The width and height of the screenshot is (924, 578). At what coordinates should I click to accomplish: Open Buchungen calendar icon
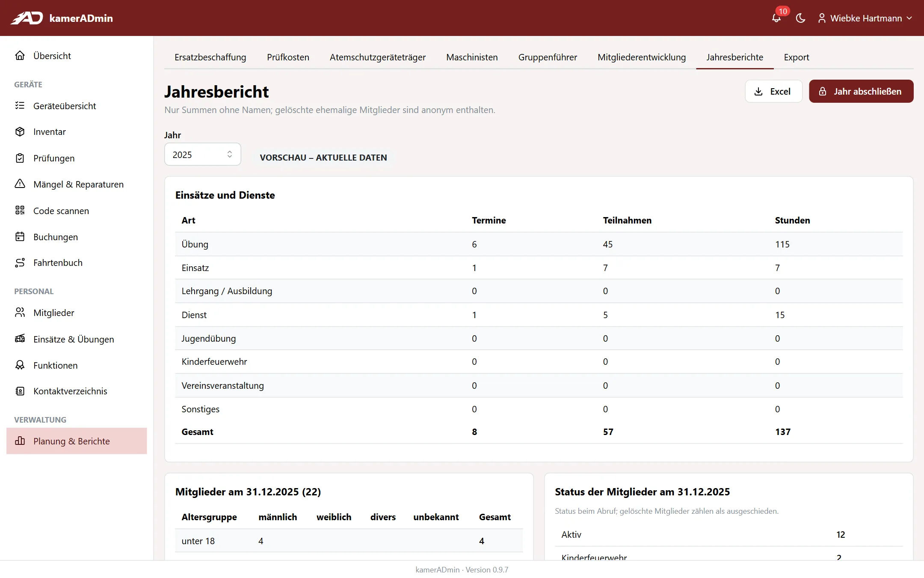pos(20,237)
